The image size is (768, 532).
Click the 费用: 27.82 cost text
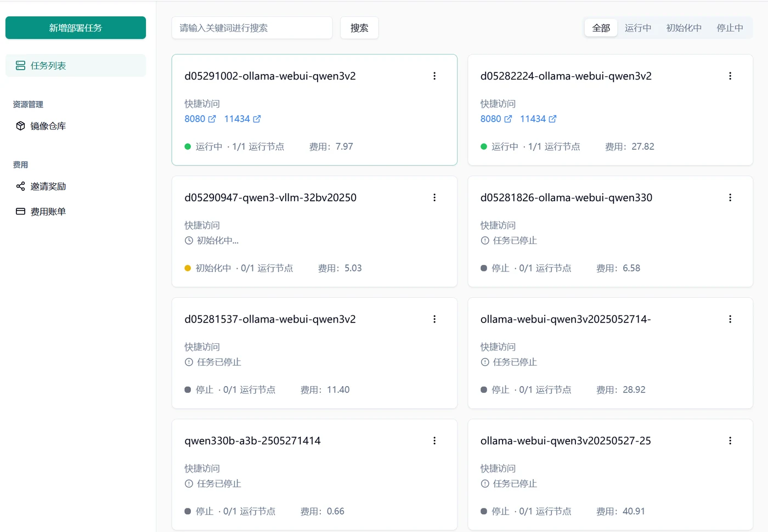click(x=630, y=147)
